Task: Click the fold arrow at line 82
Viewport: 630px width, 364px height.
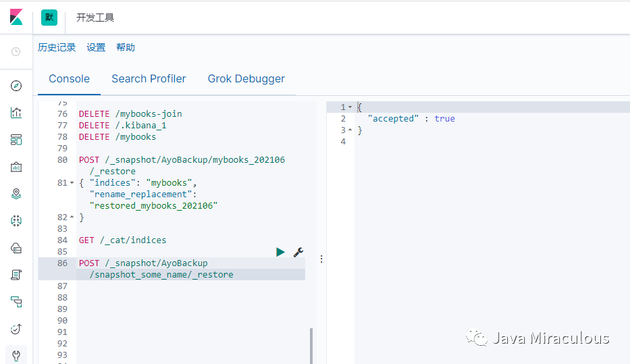Action: click(x=72, y=217)
